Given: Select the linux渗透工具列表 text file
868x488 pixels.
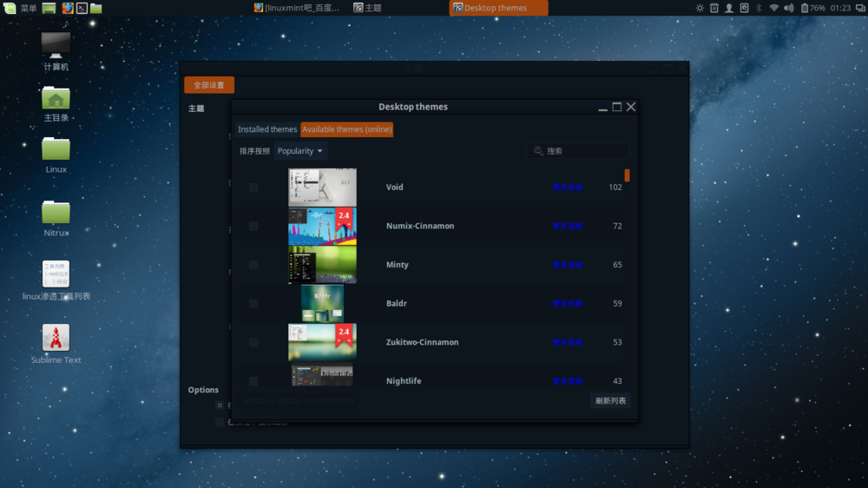Looking at the screenshot, I should pyautogui.click(x=56, y=280).
